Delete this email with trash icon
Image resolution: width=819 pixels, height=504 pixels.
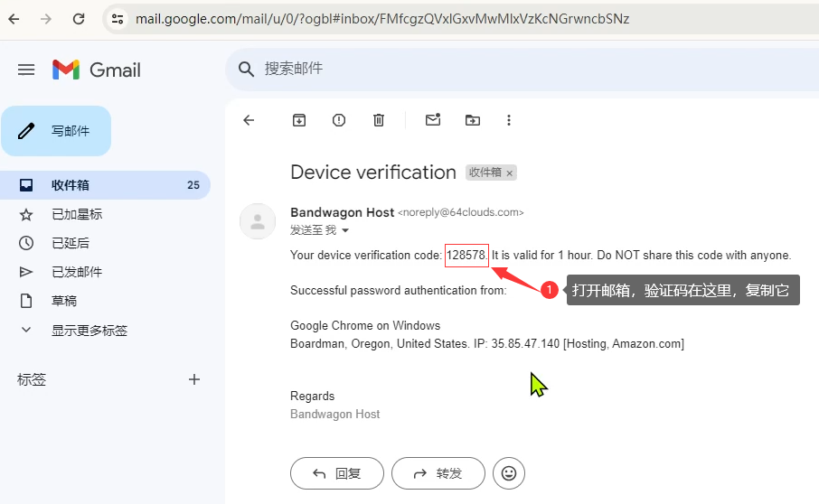(x=379, y=120)
